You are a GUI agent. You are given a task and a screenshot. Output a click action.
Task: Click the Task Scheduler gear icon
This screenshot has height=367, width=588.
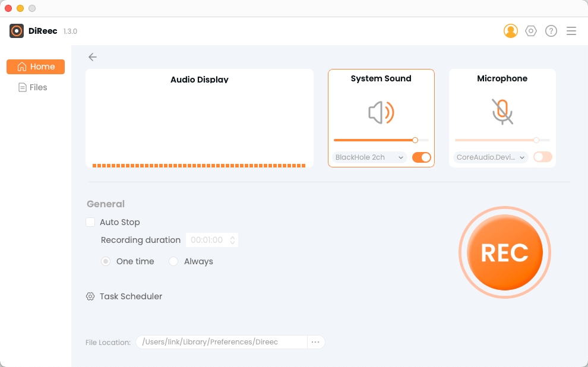pos(90,296)
